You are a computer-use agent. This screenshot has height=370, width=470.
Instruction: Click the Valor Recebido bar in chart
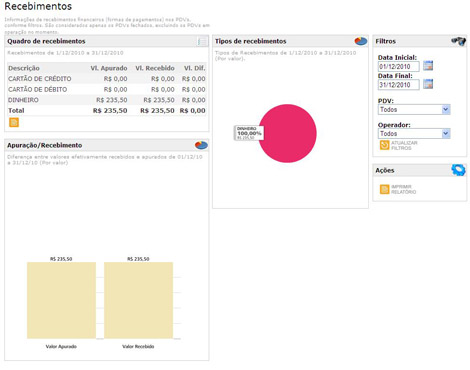138,300
